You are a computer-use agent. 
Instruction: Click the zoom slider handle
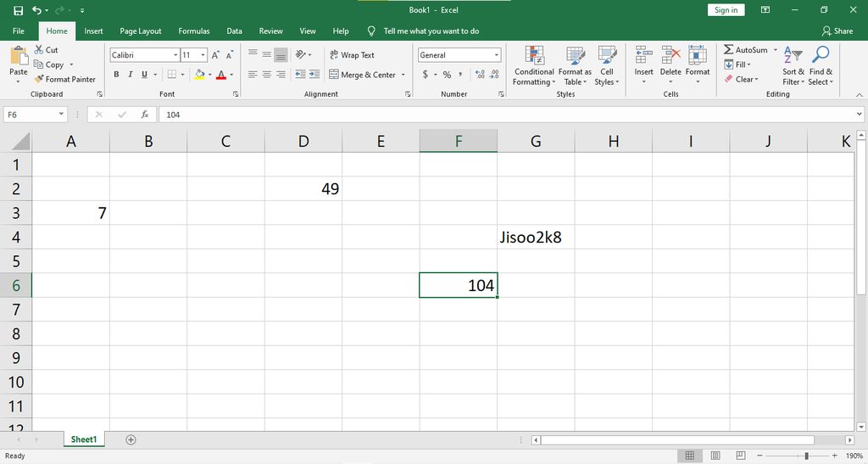(x=807, y=456)
